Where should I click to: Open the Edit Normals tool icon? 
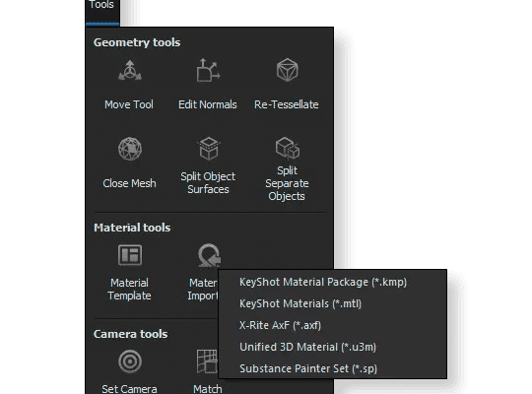pos(208,70)
